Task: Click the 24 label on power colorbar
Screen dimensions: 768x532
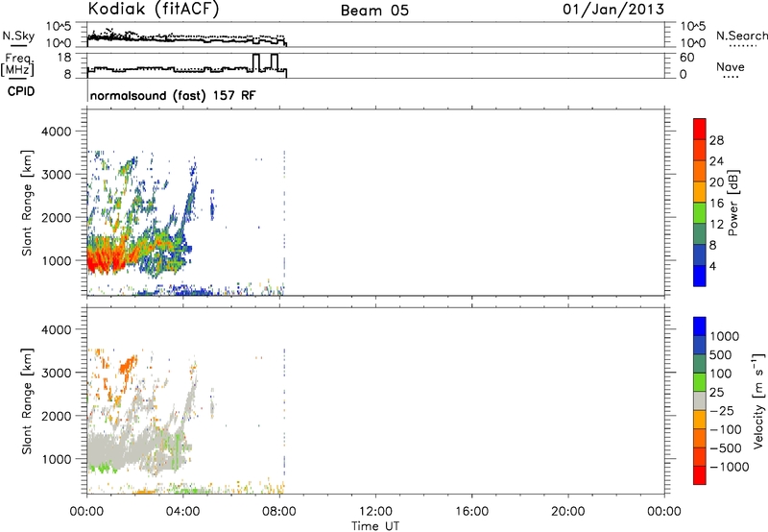Action: point(716,161)
